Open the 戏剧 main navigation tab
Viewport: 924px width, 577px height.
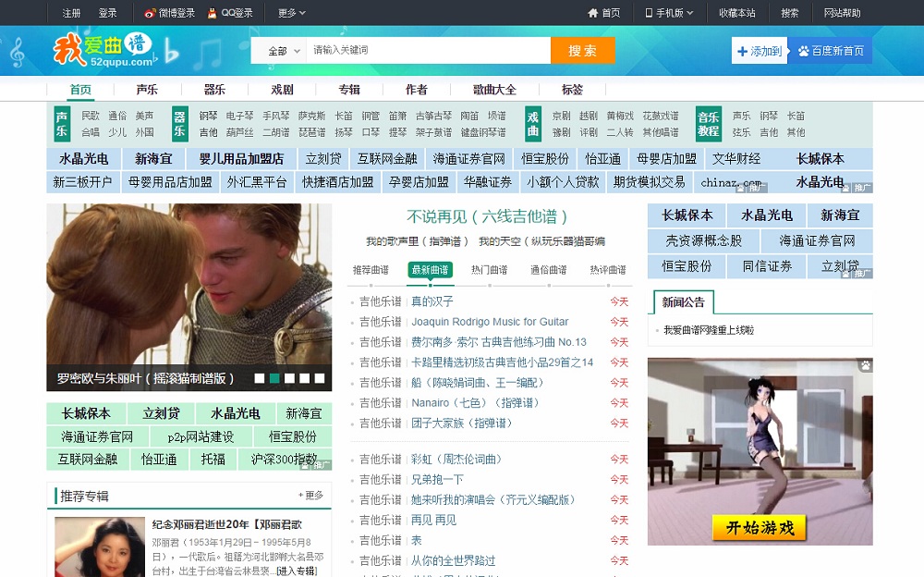(x=282, y=90)
